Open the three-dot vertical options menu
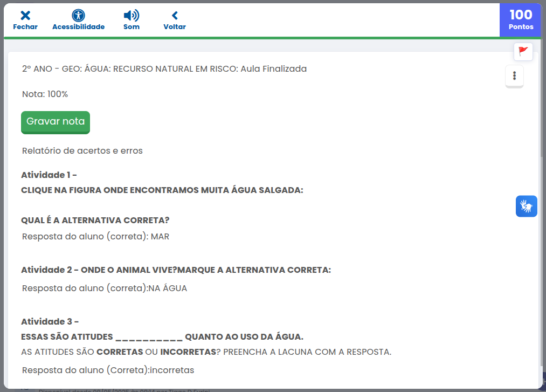Image resolution: width=546 pixels, height=392 pixels. (x=514, y=75)
